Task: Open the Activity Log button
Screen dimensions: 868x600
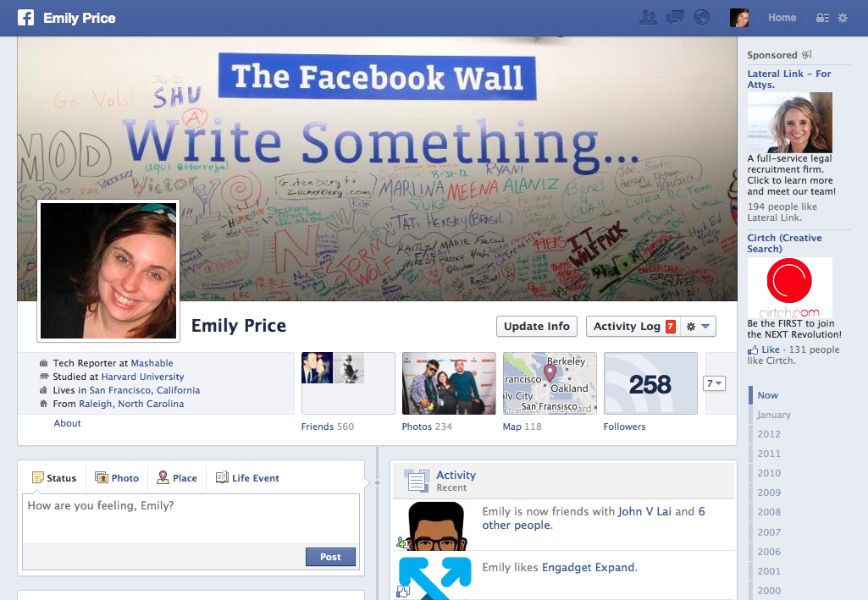Action: 633,327
